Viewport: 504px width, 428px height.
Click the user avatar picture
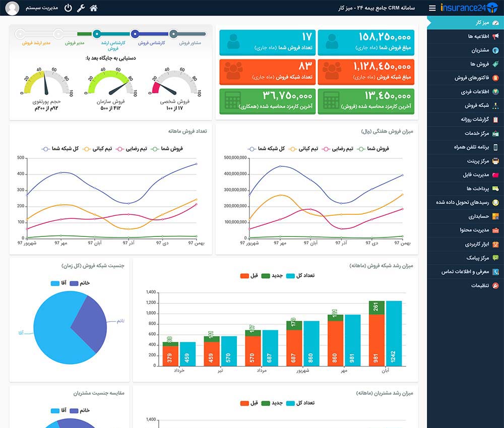pos(12,8)
